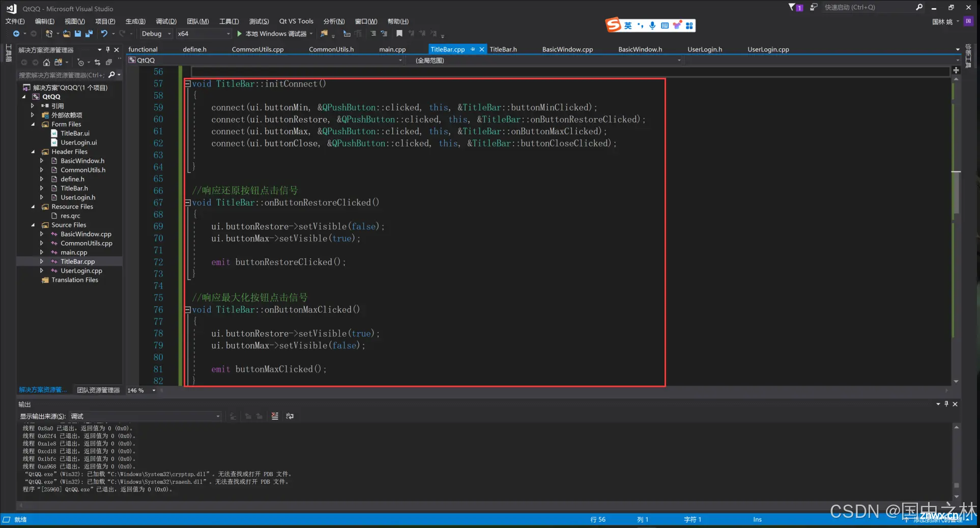Click the collapse all icon in Solution Explorer
This screenshot has height=528, width=980.
(x=108, y=62)
